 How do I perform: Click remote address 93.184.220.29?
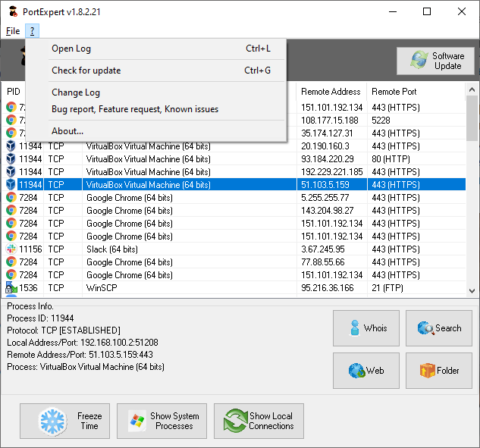[x=328, y=159]
